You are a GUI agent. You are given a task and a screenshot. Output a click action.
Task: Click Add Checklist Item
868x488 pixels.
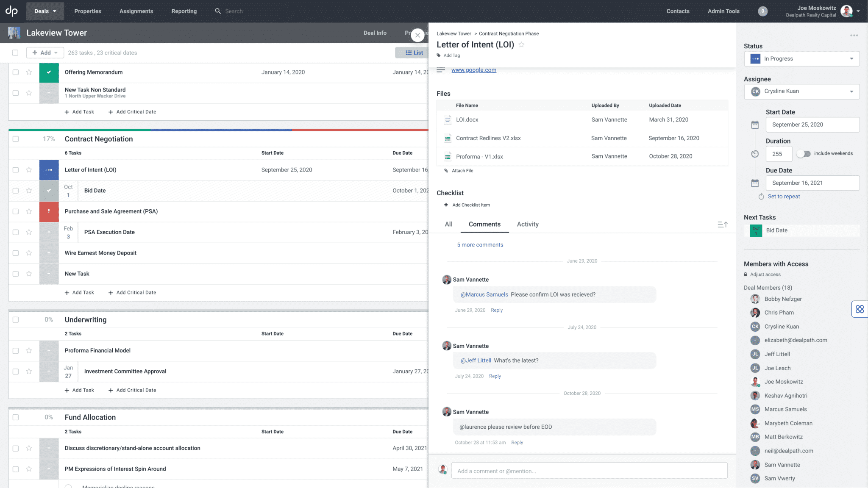[x=467, y=205]
